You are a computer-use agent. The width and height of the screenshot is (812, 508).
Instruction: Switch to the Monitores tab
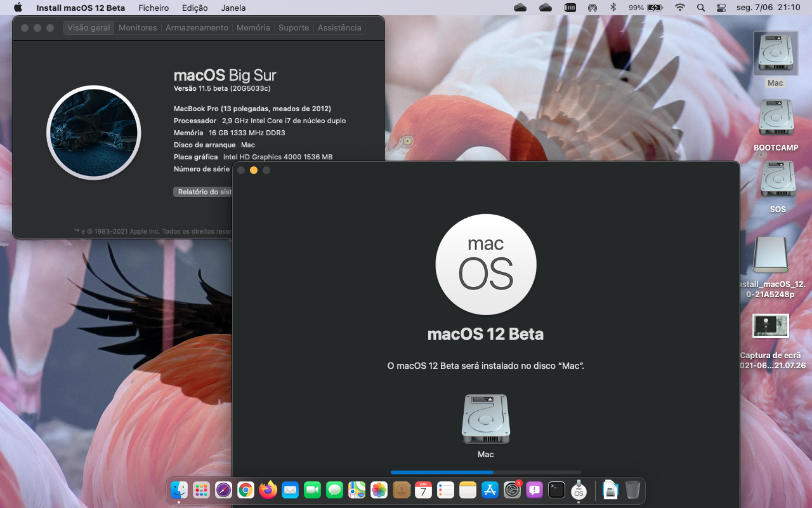[138, 28]
